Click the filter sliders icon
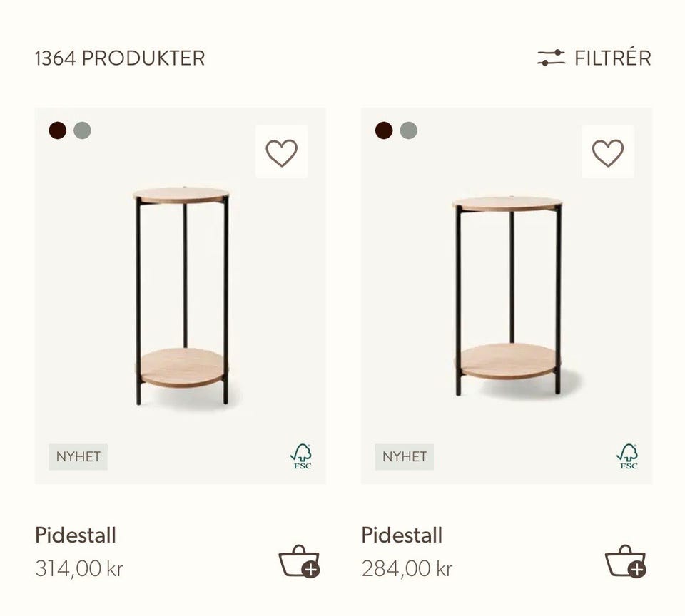The width and height of the screenshot is (685, 616). 551,58
